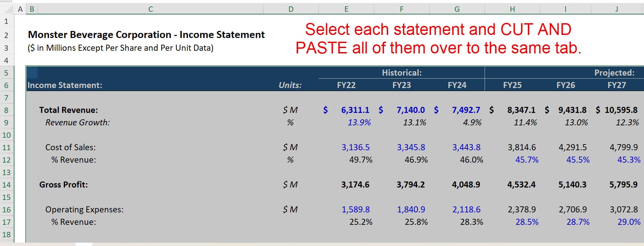Select the FY26 Gross Profit value 5,140.3
Screen dimensions: 644x246
click(x=572, y=185)
